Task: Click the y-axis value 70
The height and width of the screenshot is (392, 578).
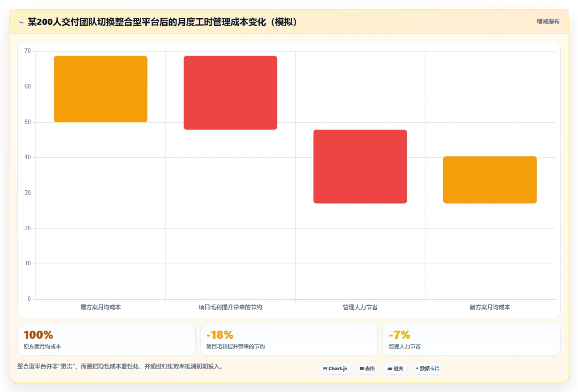Action: tap(28, 51)
